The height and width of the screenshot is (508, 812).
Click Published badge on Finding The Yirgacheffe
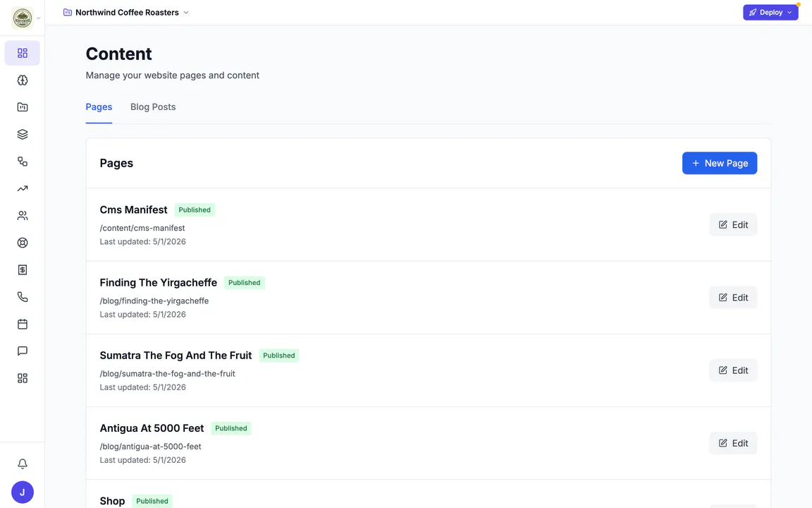pos(245,282)
